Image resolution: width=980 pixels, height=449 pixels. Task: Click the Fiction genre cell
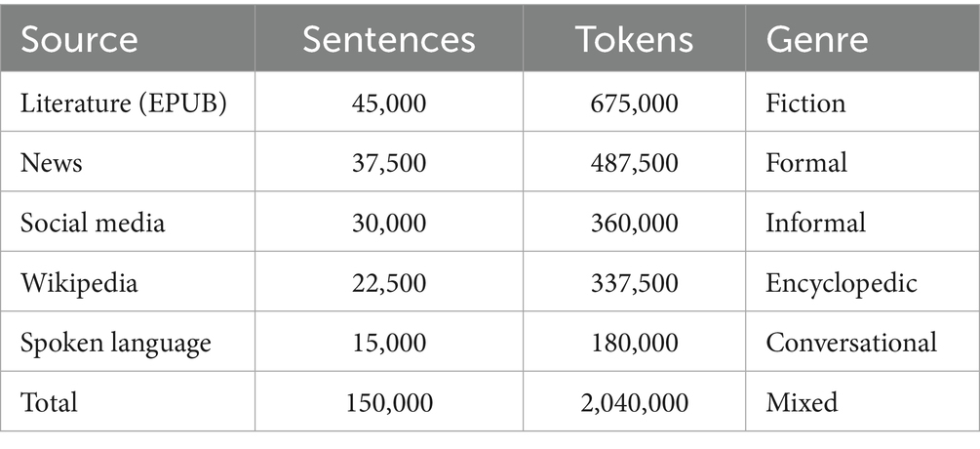(x=805, y=102)
